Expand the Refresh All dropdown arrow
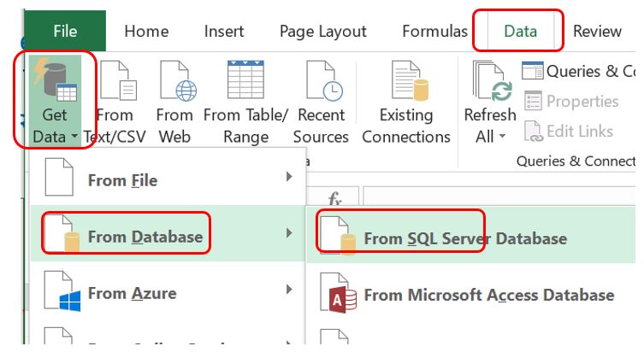 click(503, 138)
